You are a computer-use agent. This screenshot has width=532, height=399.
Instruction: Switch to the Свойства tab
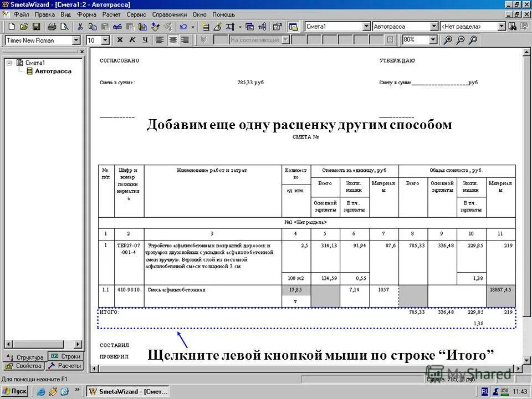pyautogui.click(x=24, y=366)
